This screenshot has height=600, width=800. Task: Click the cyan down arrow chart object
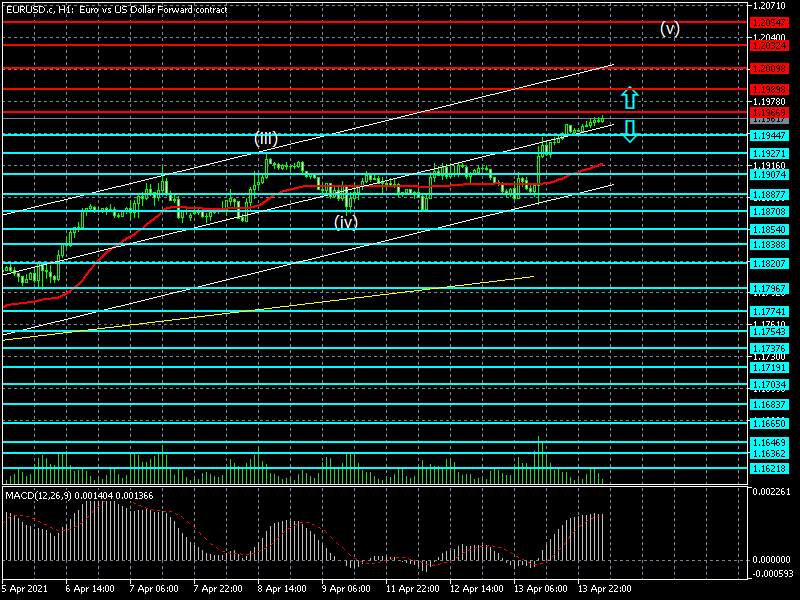pos(630,131)
